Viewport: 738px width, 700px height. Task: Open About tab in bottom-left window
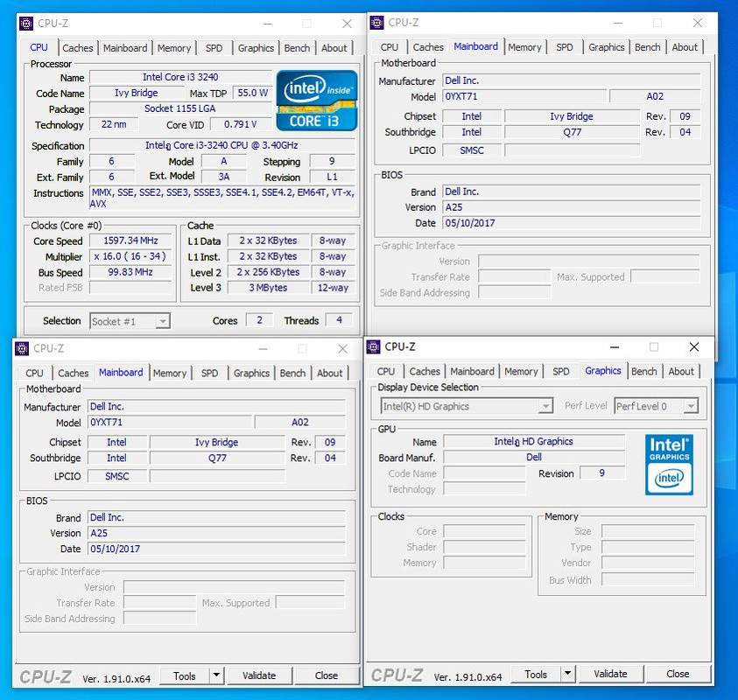pyautogui.click(x=330, y=373)
